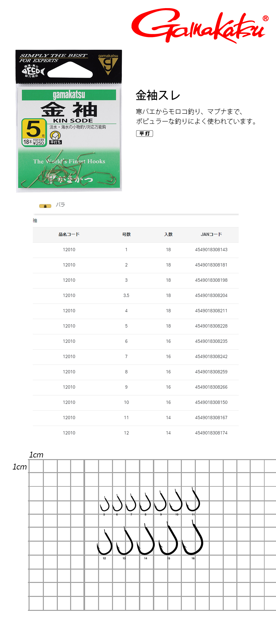Click hook size 11 illustration
This screenshot has height=644, width=276.
click(x=193, y=499)
